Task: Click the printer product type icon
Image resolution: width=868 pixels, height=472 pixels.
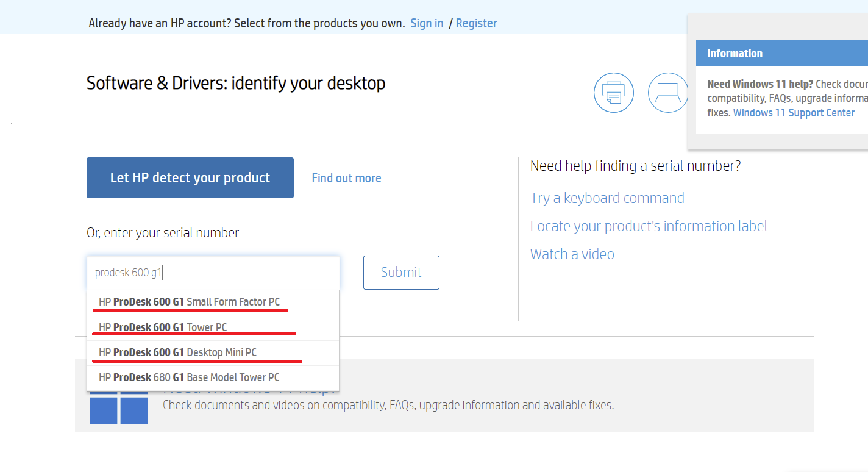Action: (613, 93)
